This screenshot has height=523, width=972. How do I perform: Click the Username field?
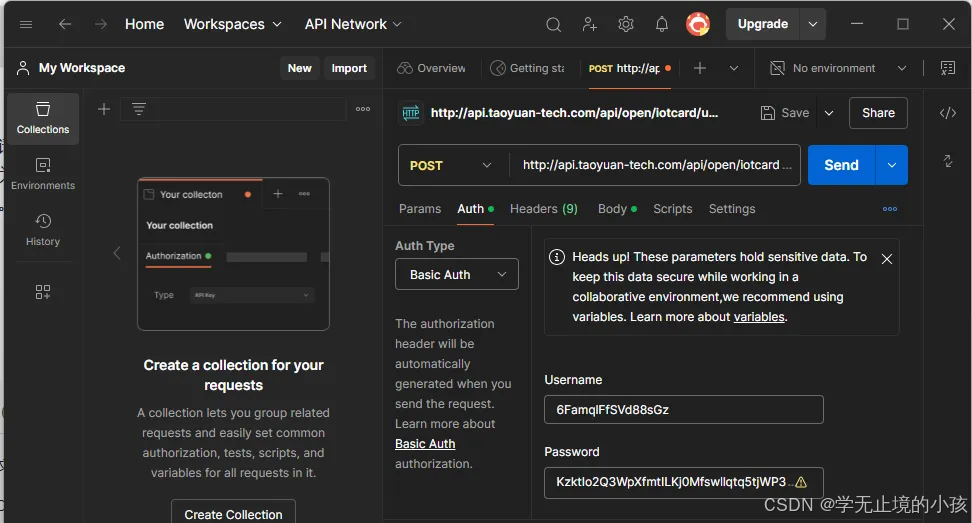tap(684, 410)
